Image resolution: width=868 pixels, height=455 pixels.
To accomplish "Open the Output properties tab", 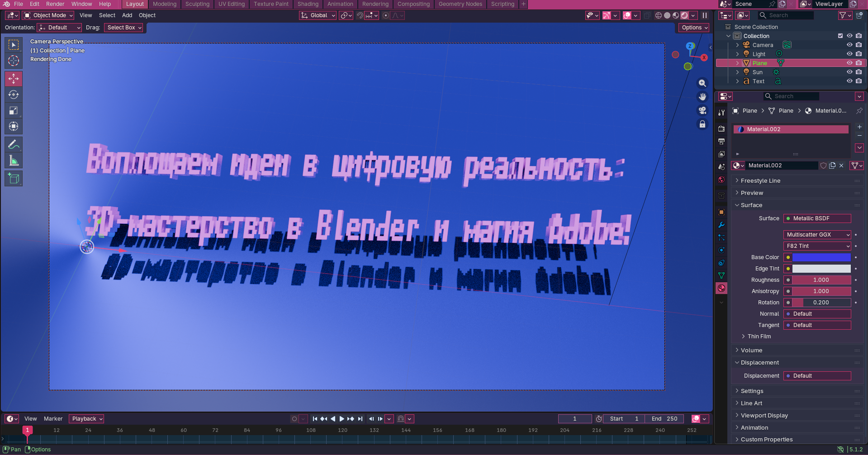I will click(721, 142).
